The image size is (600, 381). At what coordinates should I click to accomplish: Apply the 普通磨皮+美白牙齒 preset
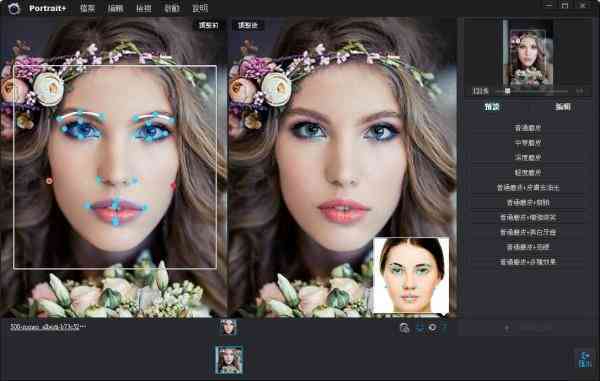[528, 232]
